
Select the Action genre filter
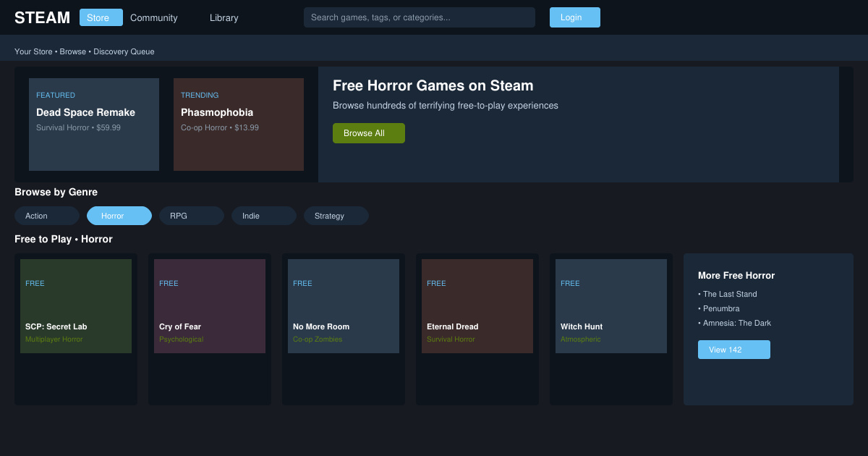coord(47,216)
